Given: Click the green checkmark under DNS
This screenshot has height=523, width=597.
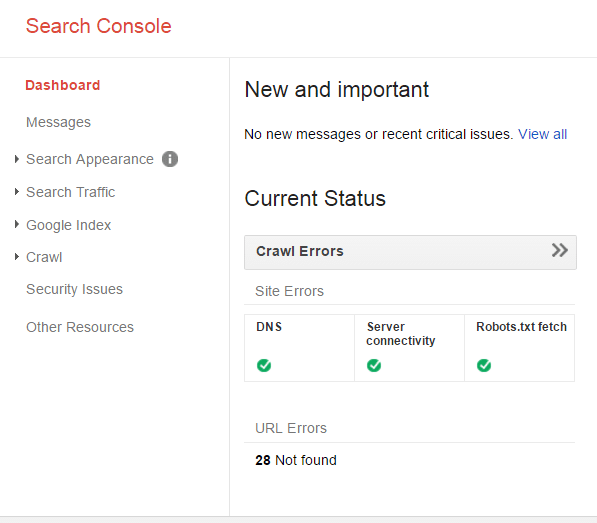Looking at the screenshot, I should pyautogui.click(x=264, y=365).
